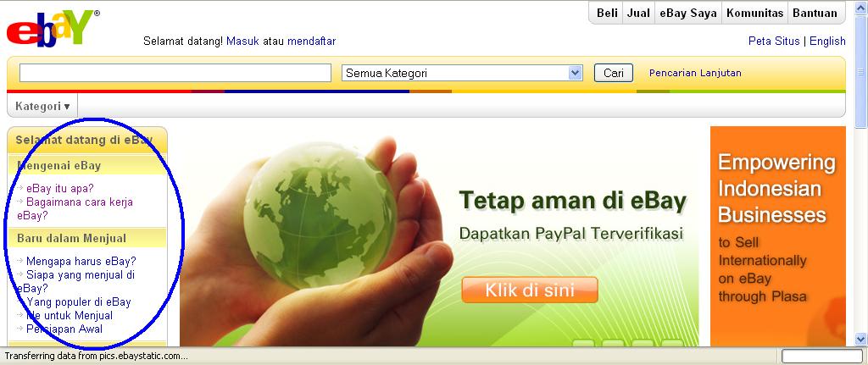Switch language via English link
The height and width of the screenshot is (365, 868).
[827, 41]
